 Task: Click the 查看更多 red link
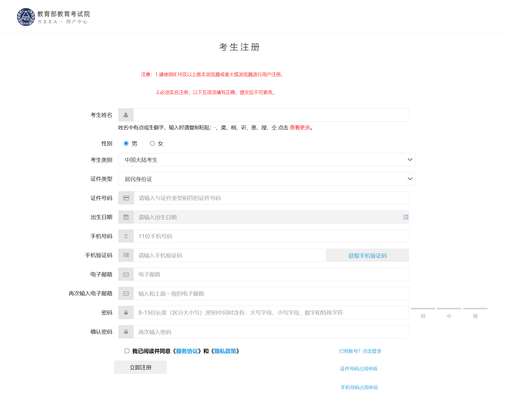[x=300, y=128]
